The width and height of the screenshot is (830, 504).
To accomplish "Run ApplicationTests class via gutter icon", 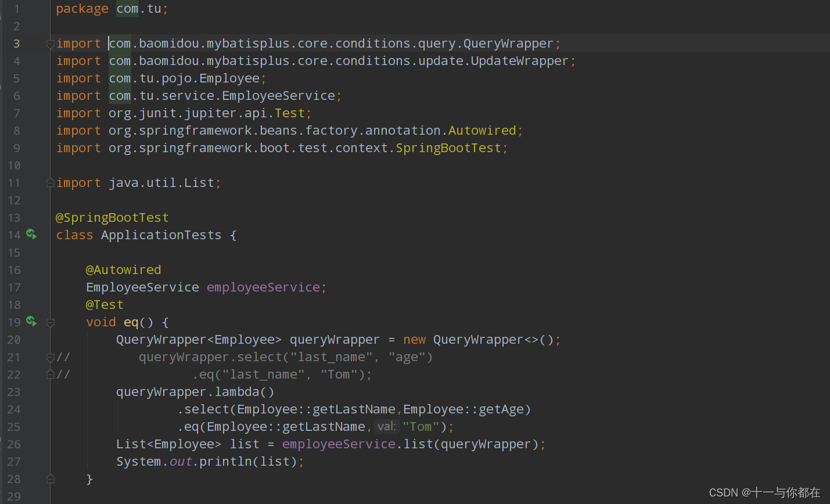I will [31, 235].
